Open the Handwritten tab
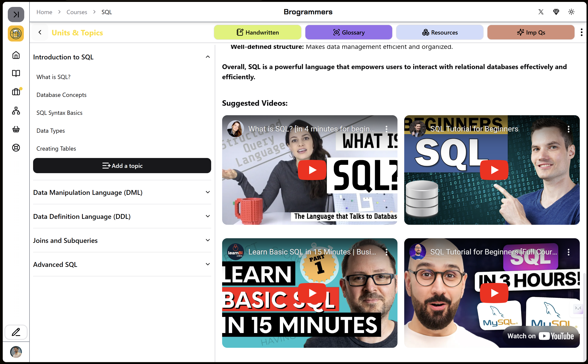This screenshot has width=588, height=364. point(257,32)
